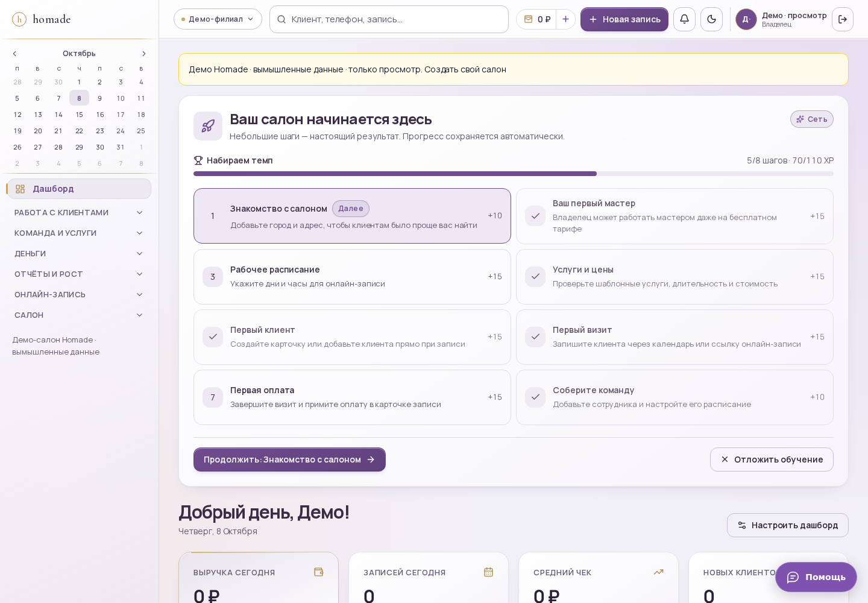
Task: Click the plus icon next to balance
Action: [x=565, y=19]
